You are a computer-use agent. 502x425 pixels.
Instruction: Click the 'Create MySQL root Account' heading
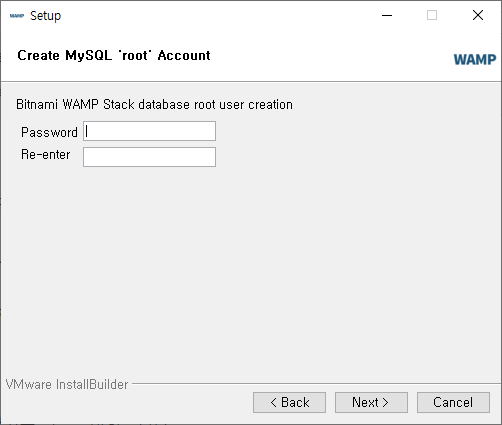[114, 55]
